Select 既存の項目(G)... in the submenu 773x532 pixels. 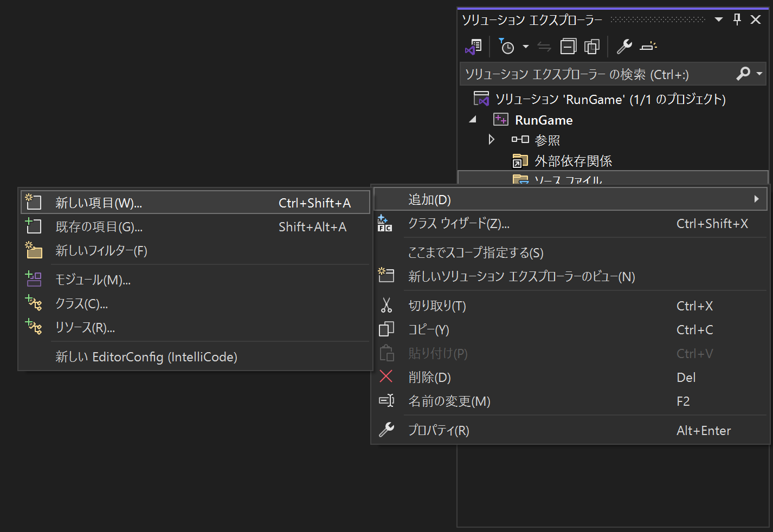coord(195,226)
